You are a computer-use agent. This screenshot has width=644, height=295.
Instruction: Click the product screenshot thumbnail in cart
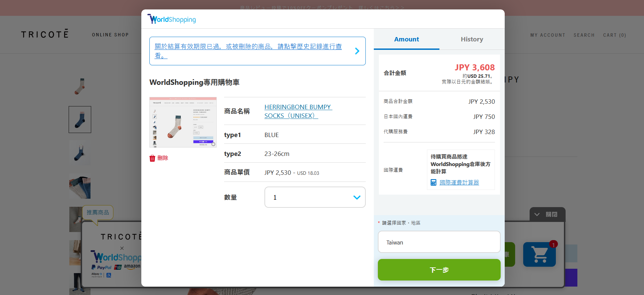click(183, 122)
